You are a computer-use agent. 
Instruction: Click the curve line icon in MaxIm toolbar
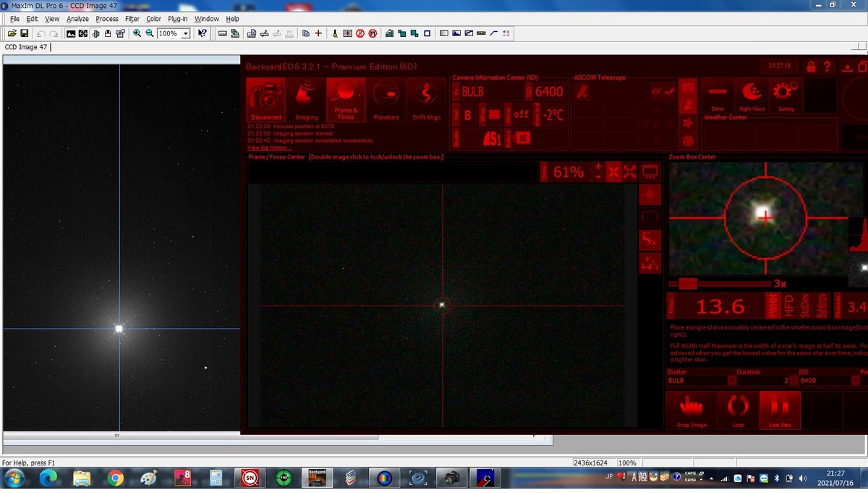click(494, 33)
